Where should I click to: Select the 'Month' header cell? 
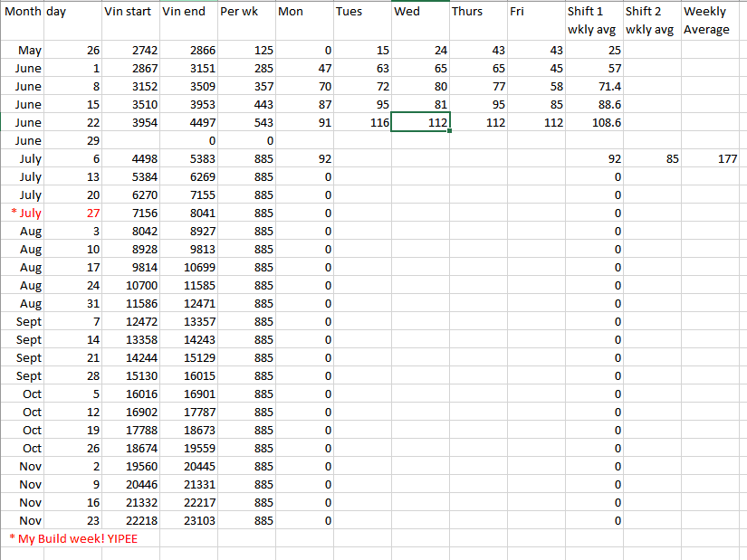23,12
